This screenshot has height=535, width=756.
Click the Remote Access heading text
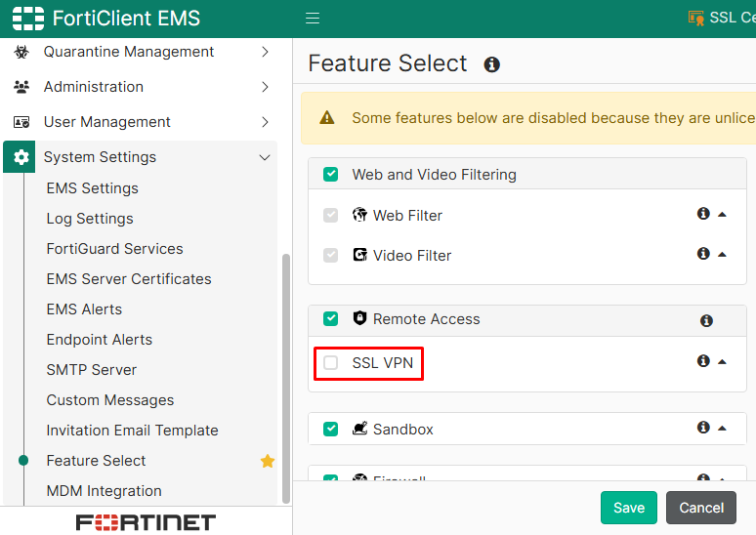426,319
